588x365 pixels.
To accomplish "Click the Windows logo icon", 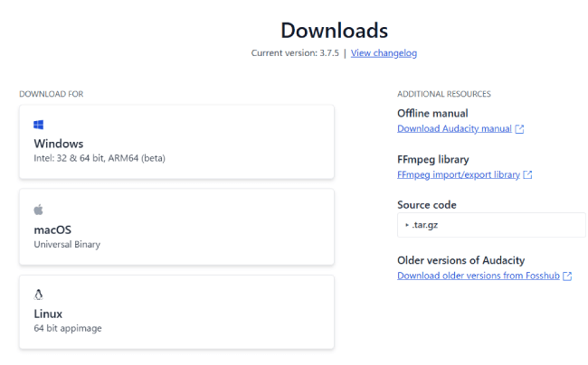I will tap(38, 125).
